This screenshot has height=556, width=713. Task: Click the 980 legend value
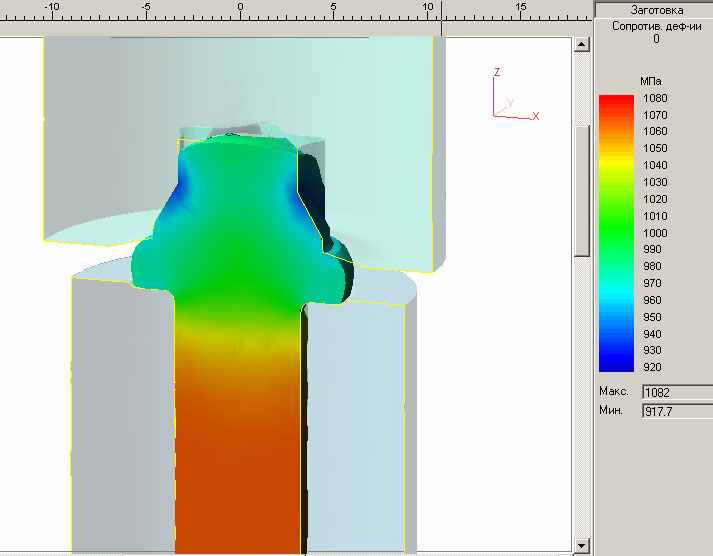coord(652,266)
